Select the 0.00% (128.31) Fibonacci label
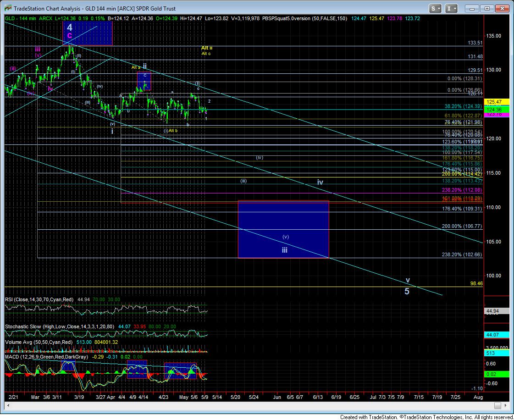This screenshot has height=420, width=514. 465,79
